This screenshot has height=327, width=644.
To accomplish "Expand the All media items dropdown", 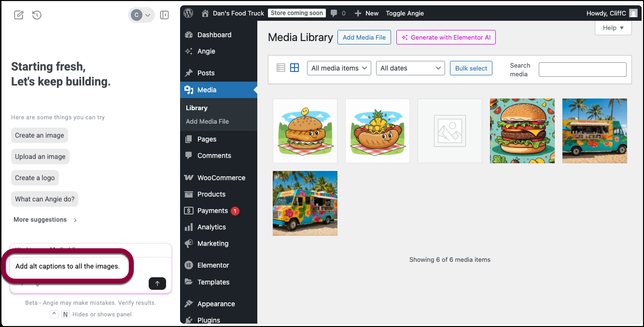I will (x=338, y=68).
